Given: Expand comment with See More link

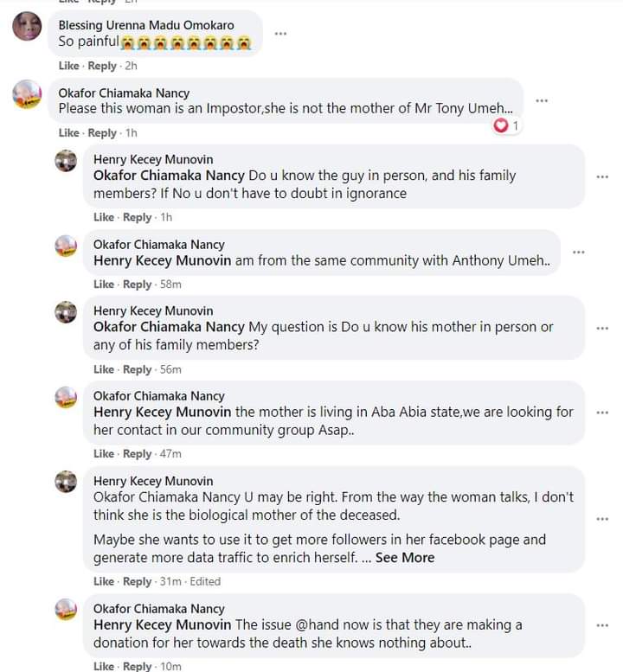Looking at the screenshot, I should coord(404,558).
